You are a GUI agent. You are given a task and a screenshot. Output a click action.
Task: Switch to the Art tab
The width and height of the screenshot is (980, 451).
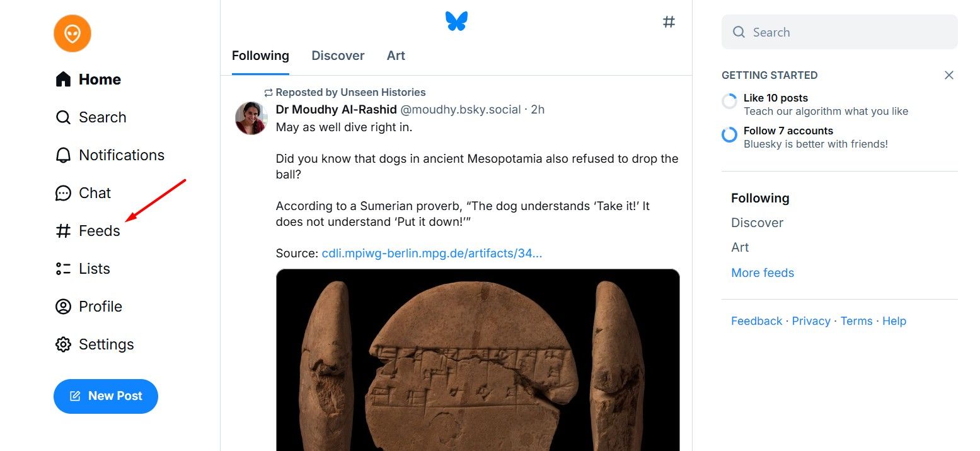[396, 56]
